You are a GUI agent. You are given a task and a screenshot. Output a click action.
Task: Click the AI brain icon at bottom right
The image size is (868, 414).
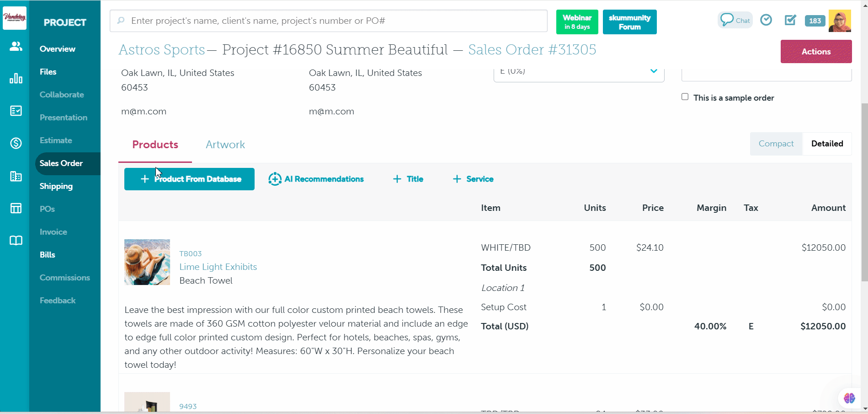(849, 398)
